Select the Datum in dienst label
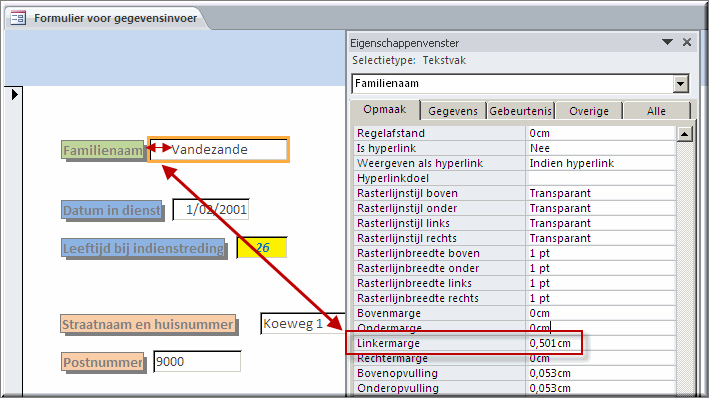 tap(112, 210)
